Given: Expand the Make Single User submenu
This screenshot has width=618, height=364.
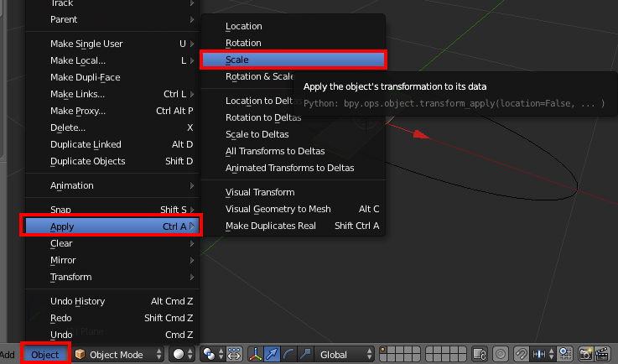Looking at the screenshot, I should 112,44.
